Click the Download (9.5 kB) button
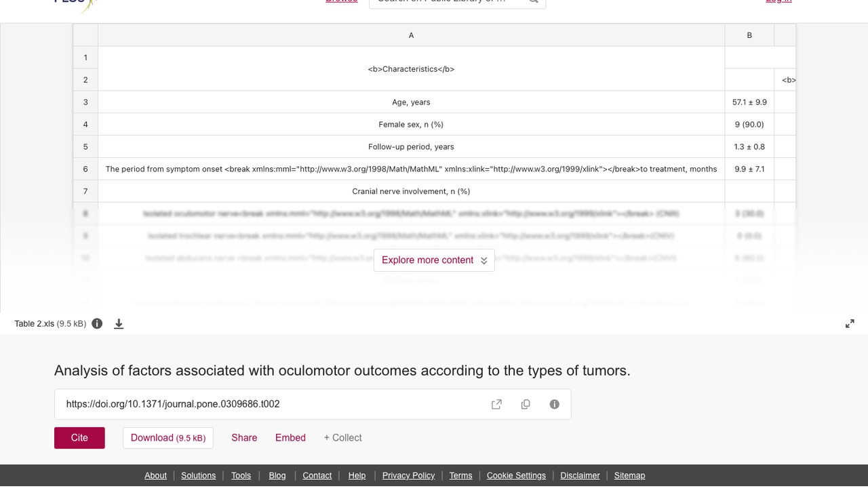Screen dimensions: 868x488 [x=168, y=438]
